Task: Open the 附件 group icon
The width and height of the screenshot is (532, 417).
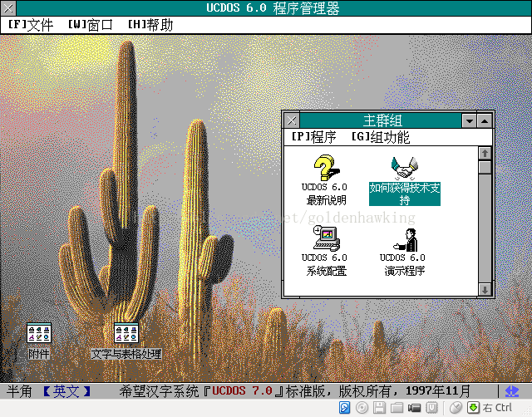Action: point(39,333)
